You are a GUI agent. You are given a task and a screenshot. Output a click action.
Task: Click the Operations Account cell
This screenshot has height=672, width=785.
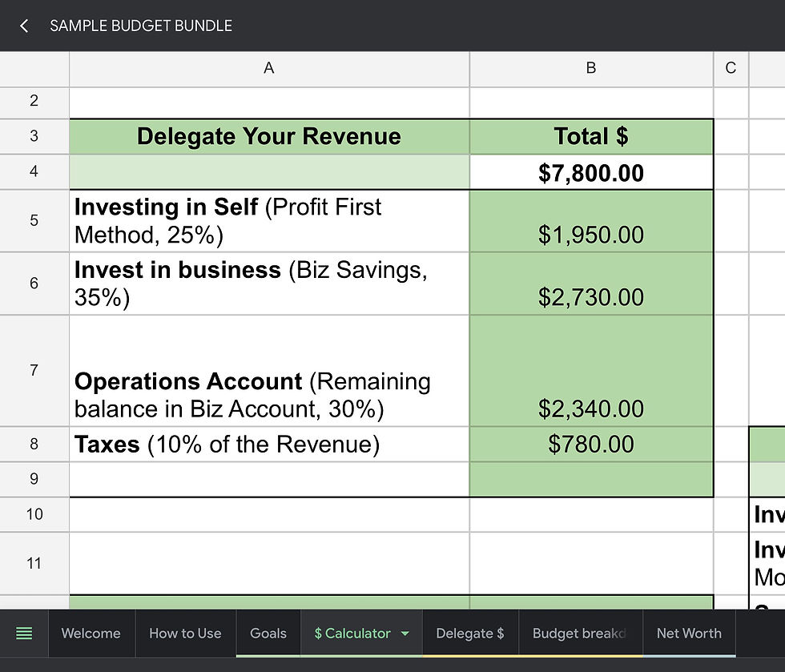[269, 371]
